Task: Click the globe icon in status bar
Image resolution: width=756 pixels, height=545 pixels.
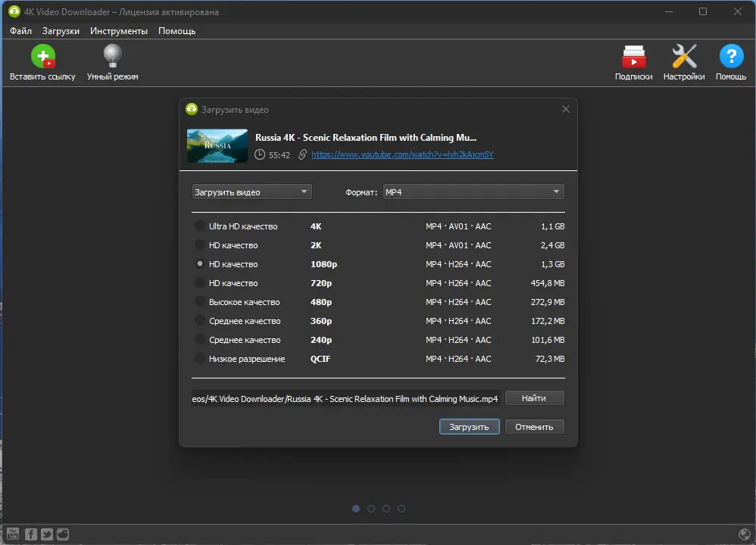Action: 745,534
